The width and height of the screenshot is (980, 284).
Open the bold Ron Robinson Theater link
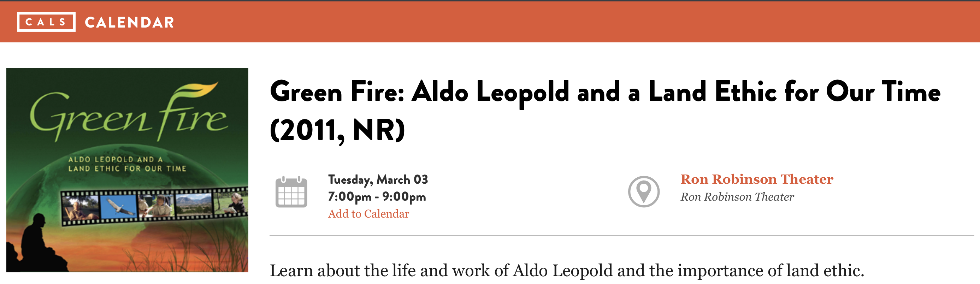[x=757, y=179]
